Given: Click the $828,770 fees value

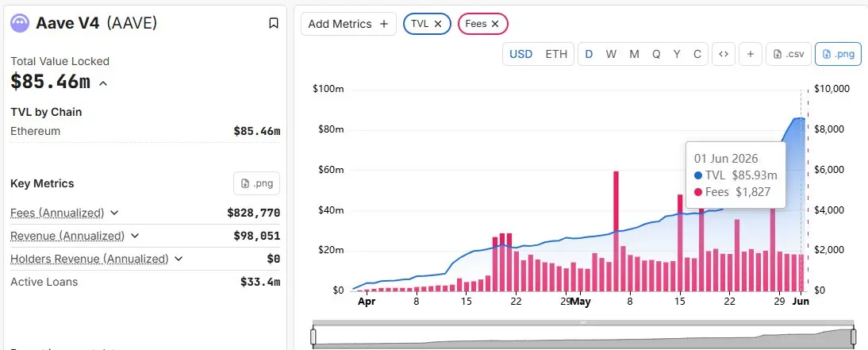Looking at the screenshot, I should (x=254, y=213).
